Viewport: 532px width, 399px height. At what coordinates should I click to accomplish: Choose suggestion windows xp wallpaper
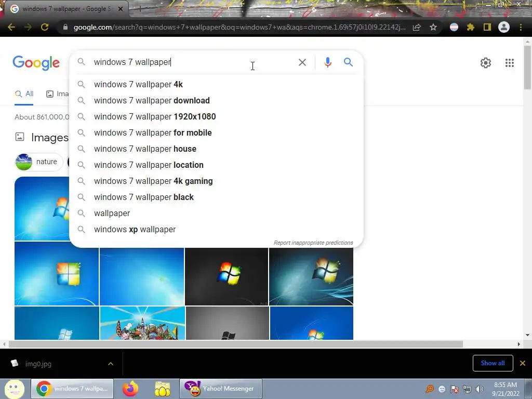click(x=216, y=229)
